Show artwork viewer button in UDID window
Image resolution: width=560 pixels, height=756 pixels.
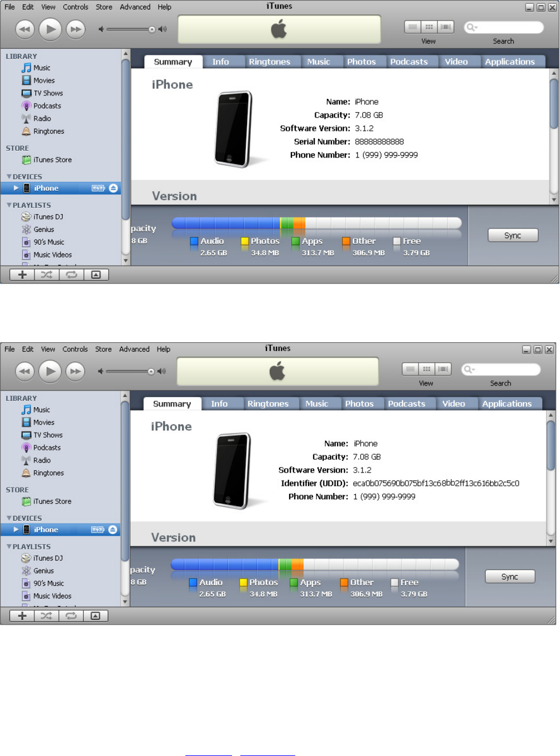[95, 616]
